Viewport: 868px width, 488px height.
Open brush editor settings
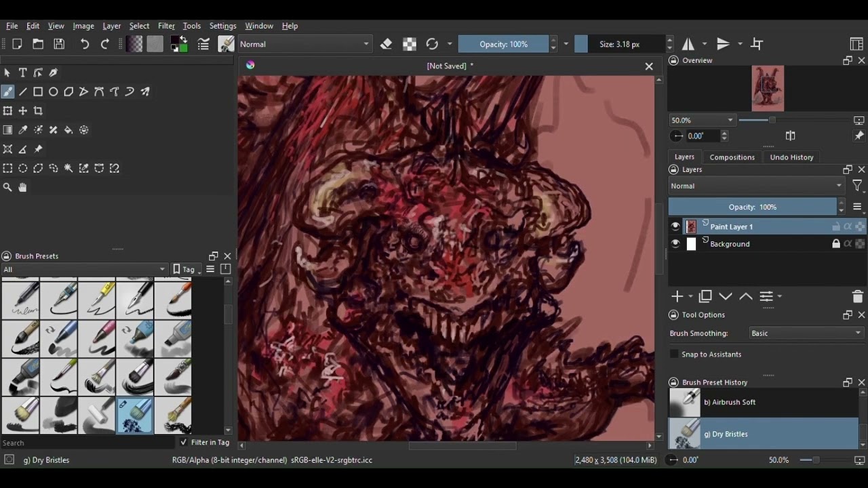click(x=203, y=44)
